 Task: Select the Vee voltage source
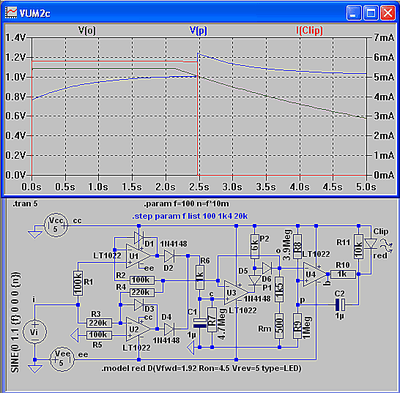tap(62, 359)
